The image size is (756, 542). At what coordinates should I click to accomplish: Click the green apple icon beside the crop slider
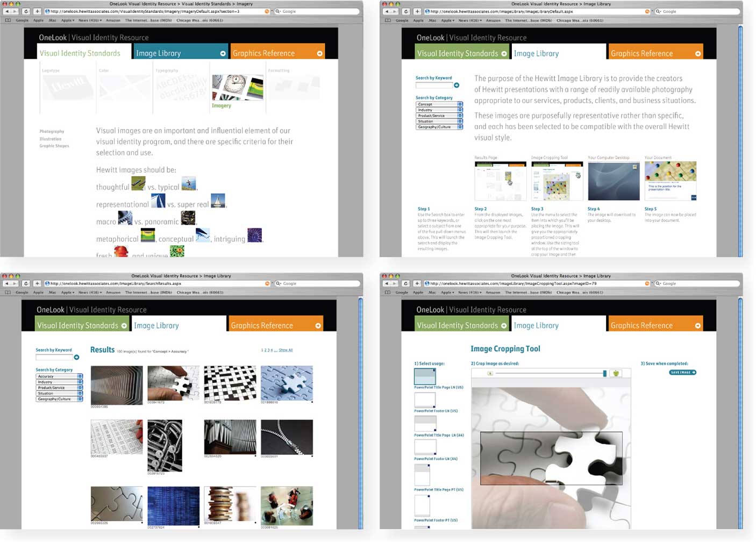(616, 373)
